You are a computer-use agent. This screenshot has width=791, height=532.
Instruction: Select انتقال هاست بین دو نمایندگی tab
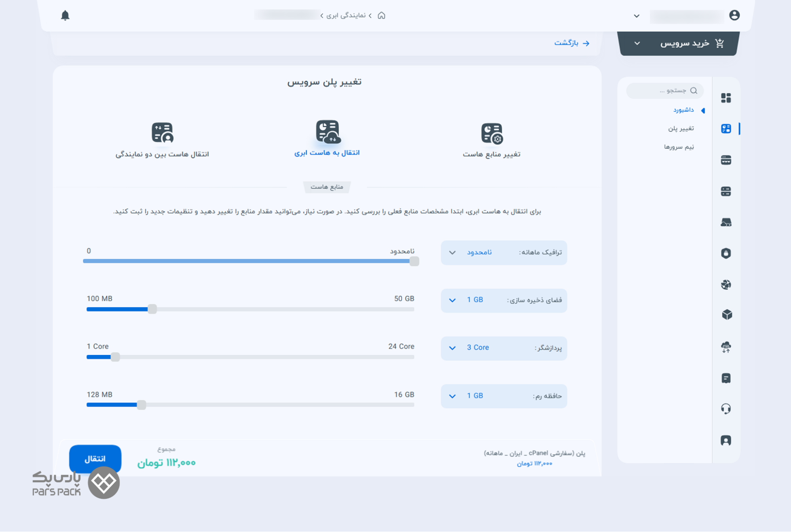pyautogui.click(x=162, y=140)
